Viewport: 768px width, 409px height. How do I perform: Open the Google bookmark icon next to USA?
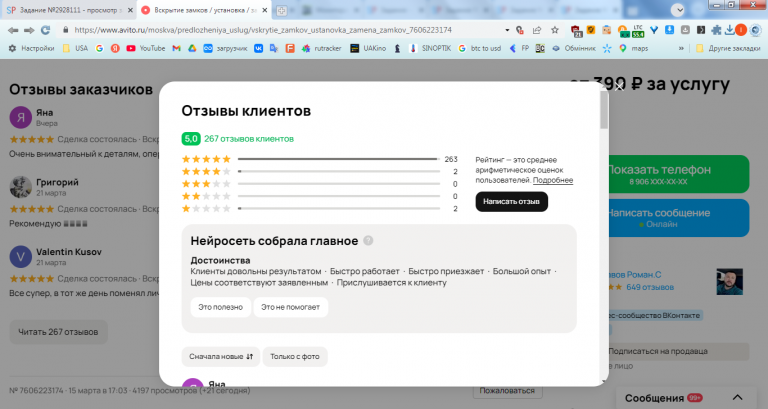[x=99, y=48]
